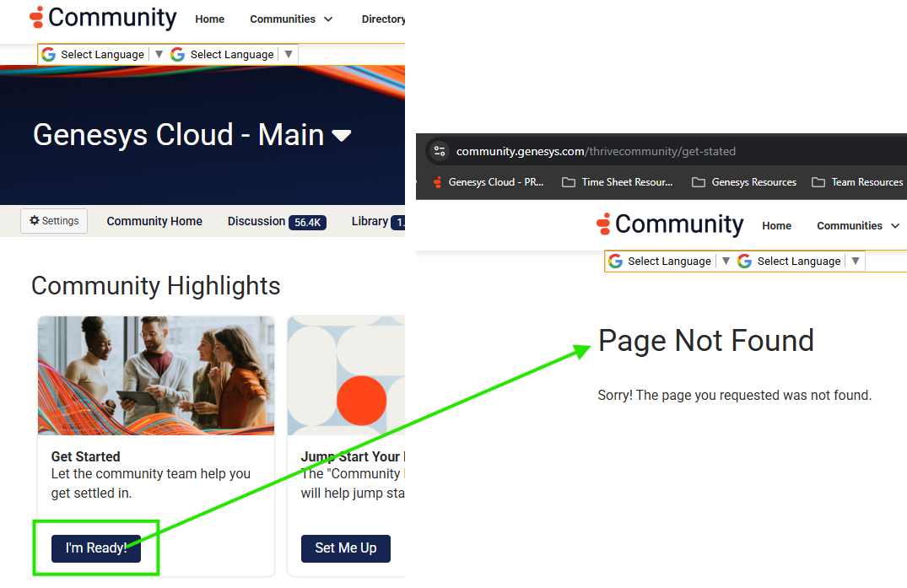Image resolution: width=907 pixels, height=588 pixels.
Task: Open Settings with the gear icon
Action: 54,221
